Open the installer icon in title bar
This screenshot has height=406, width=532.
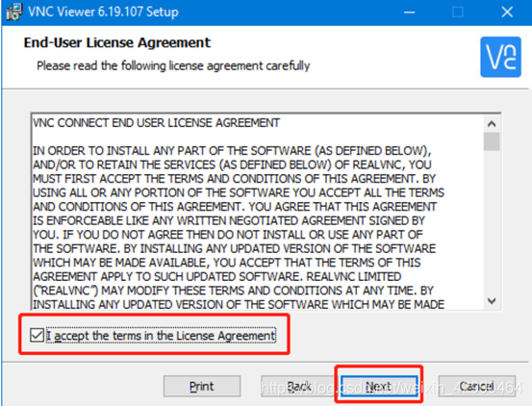tap(13, 12)
